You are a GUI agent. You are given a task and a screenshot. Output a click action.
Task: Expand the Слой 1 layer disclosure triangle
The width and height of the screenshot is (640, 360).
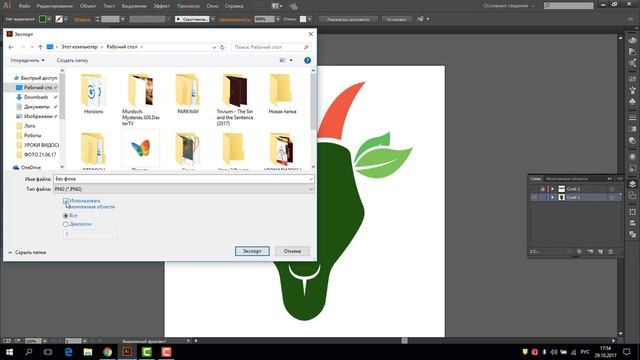[x=553, y=197]
